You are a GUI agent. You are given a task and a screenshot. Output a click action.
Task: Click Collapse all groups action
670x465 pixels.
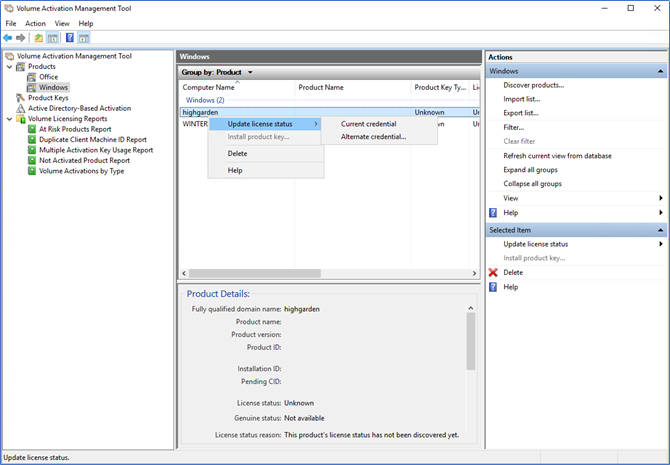[x=532, y=184]
